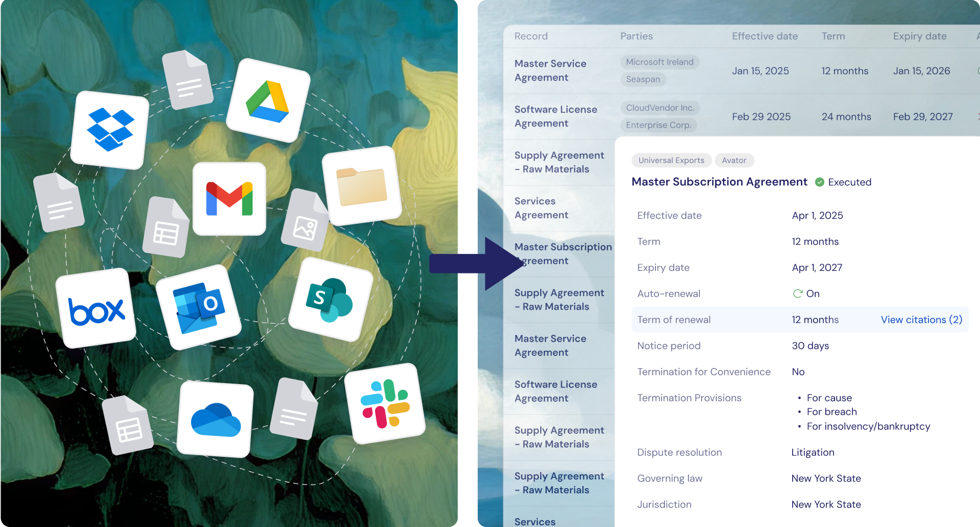Open the OneDrive cloud icon
The image size is (980, 527).
pyautogui.click(x=216, y=419)
